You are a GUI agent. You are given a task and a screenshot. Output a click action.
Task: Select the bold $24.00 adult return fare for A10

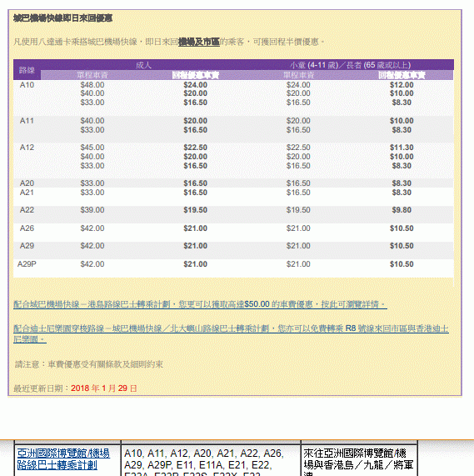195,85
